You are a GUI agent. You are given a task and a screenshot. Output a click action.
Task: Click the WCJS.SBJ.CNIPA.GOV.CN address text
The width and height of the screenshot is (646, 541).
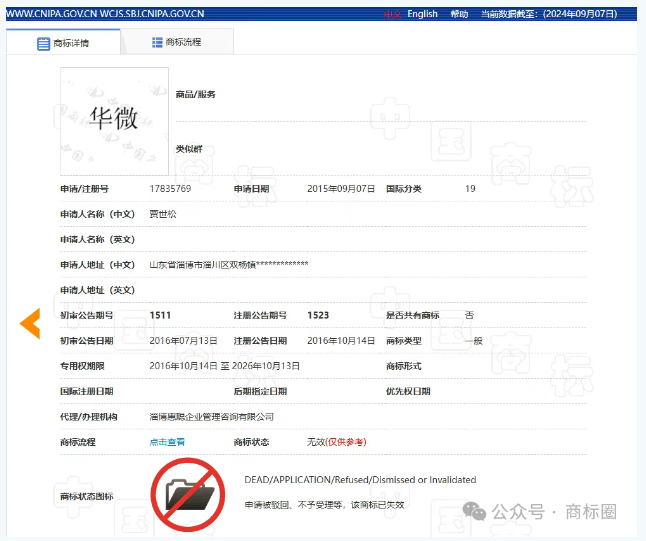point(152,14)
